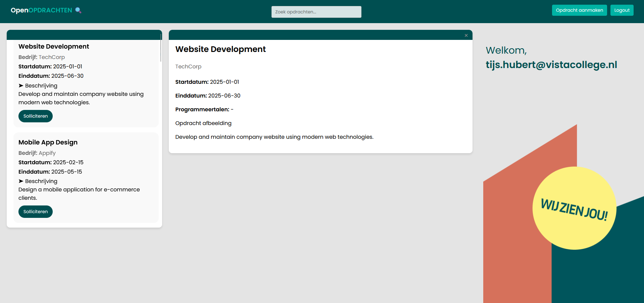This screenshot has height=303, width=644.
Task: Click the TechCorp company link in the card
Action: [52, 57]
